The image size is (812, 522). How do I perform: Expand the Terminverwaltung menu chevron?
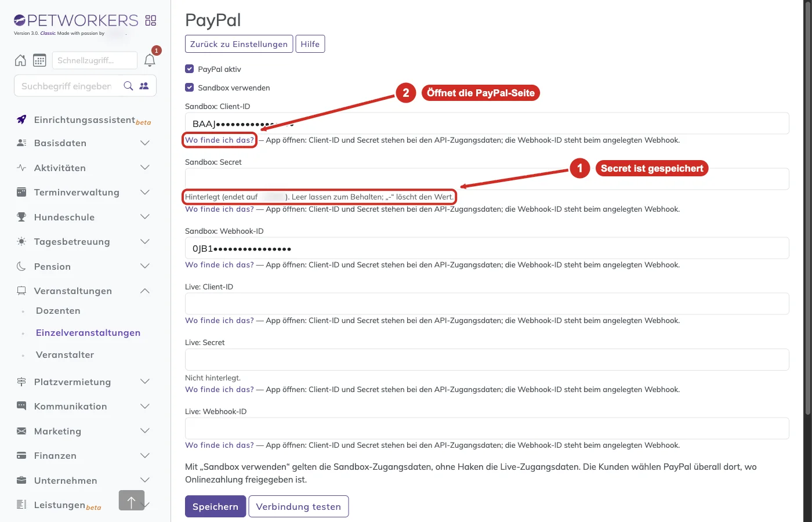[x=145, y=192]
